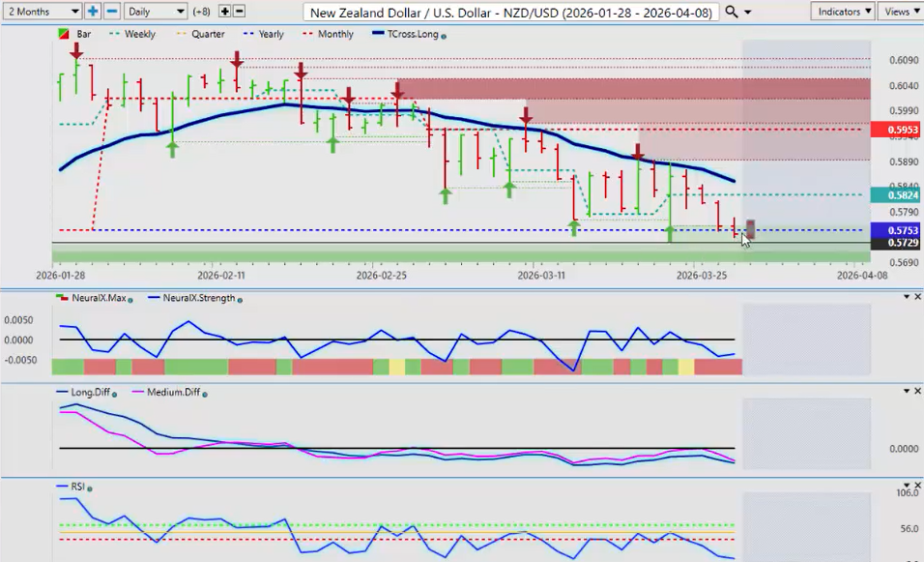Open the 2 Months range dropdown
Viewport: 924px width, 562px height.
click(x=42, y=12)
